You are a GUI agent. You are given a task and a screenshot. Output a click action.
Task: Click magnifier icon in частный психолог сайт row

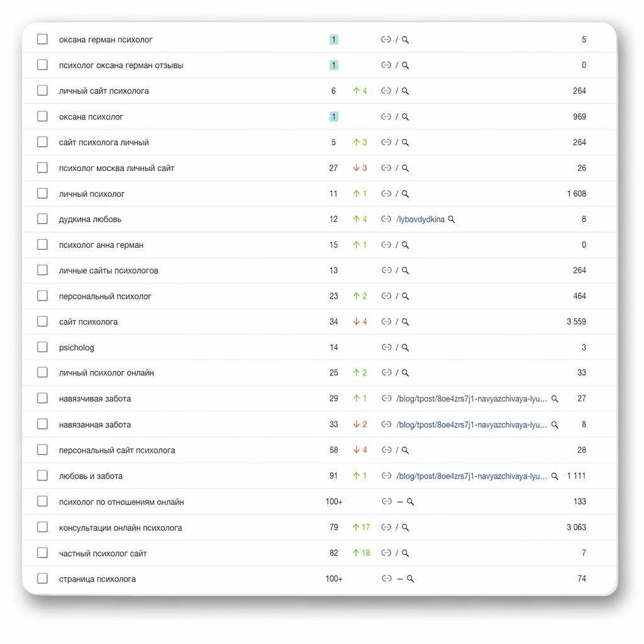click(x=405, y=553)
